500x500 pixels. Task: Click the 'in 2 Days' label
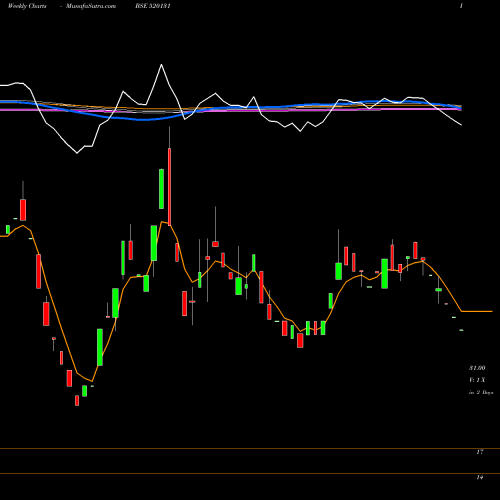click(481, 393)
